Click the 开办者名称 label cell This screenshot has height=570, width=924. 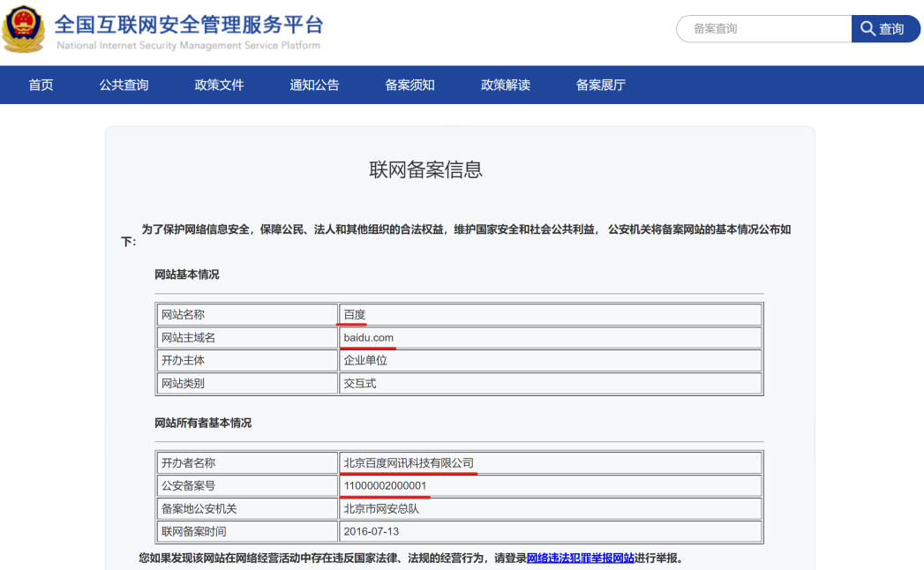pyautogui.click(x=247, y=462)
